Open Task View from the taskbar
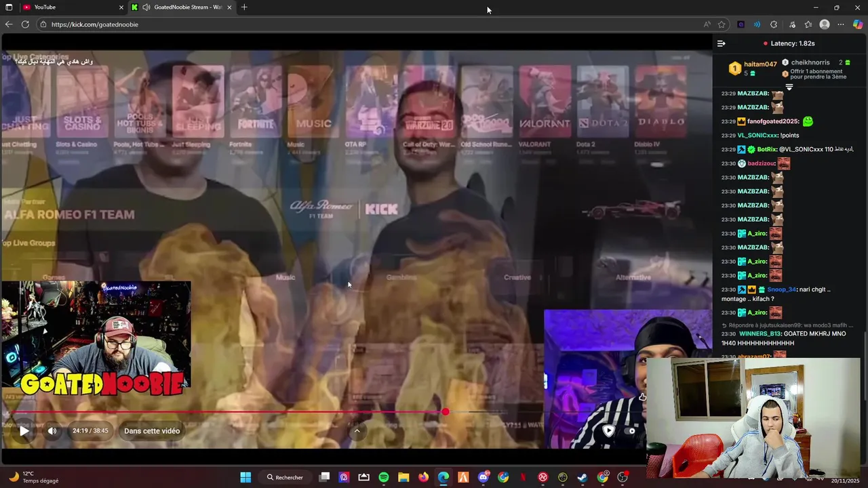The height and width of the screenshot is (488, 868). click(324, 477)
